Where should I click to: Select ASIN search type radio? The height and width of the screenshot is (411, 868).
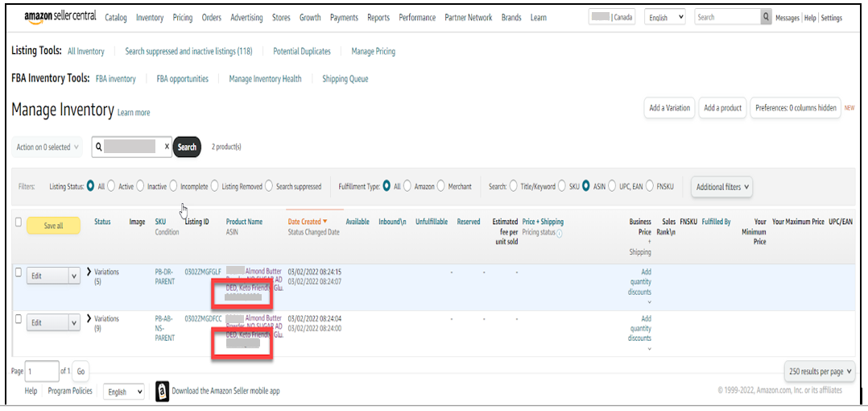pyautogui.click(x=585, y=186)
